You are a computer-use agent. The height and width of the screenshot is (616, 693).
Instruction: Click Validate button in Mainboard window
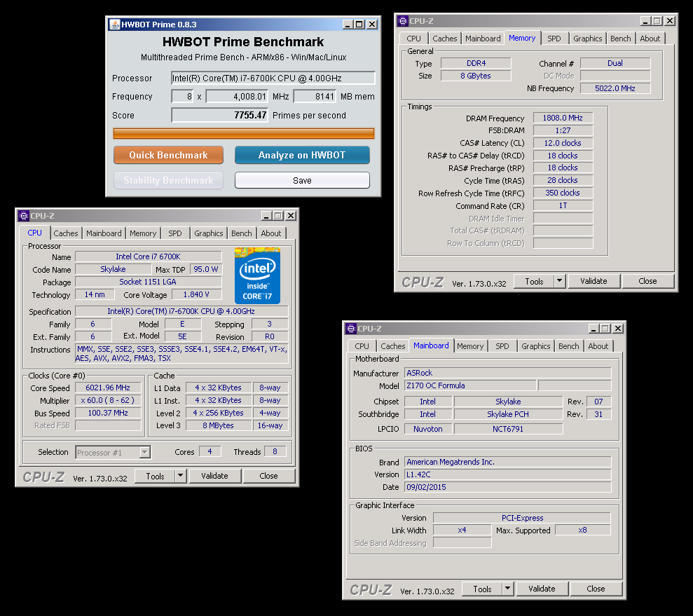point(542,589)
